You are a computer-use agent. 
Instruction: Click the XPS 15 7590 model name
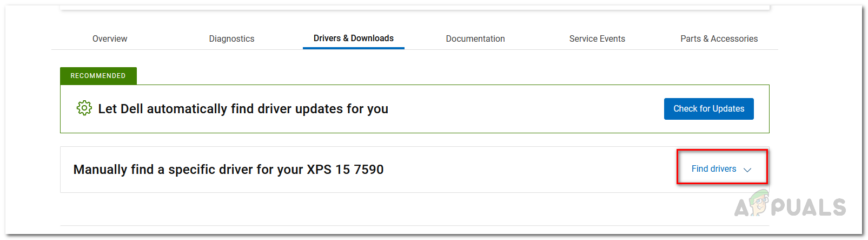[345, 170]
